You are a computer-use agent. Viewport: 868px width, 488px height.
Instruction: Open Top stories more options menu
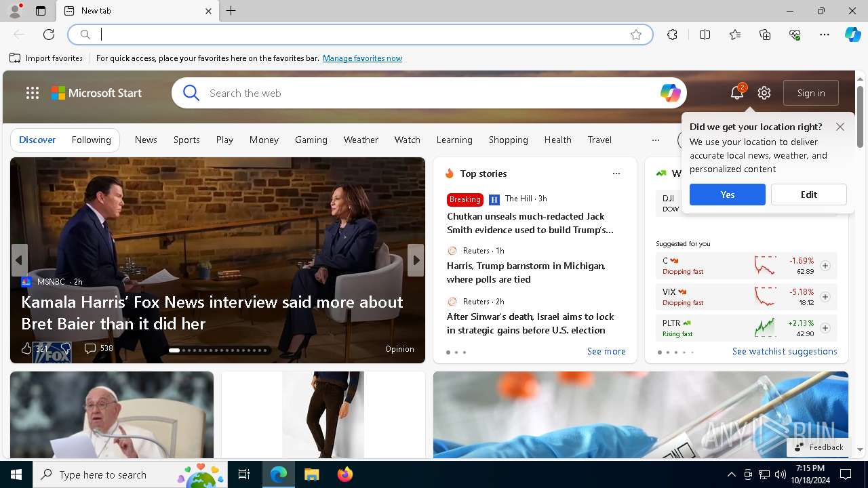(x=616, y=174)
